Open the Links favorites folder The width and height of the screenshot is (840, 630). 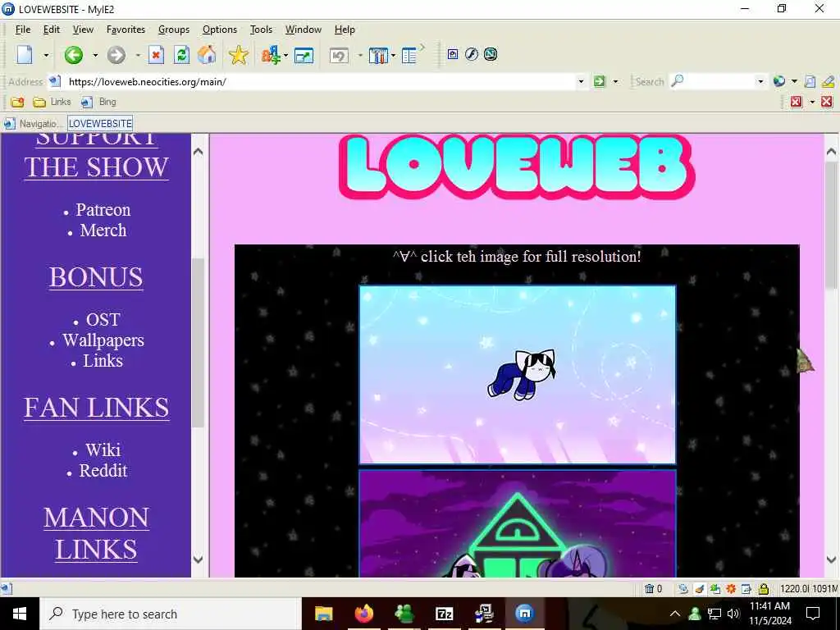point(52,102)
